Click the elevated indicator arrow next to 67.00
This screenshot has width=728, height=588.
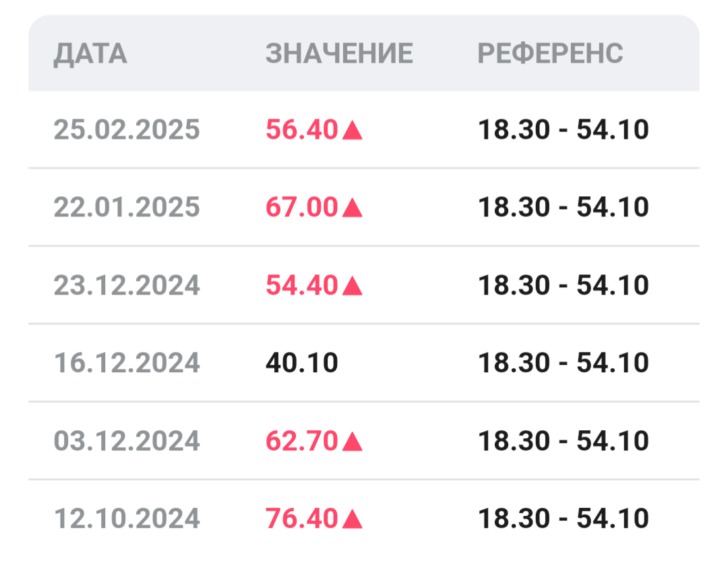coord(353,208)
